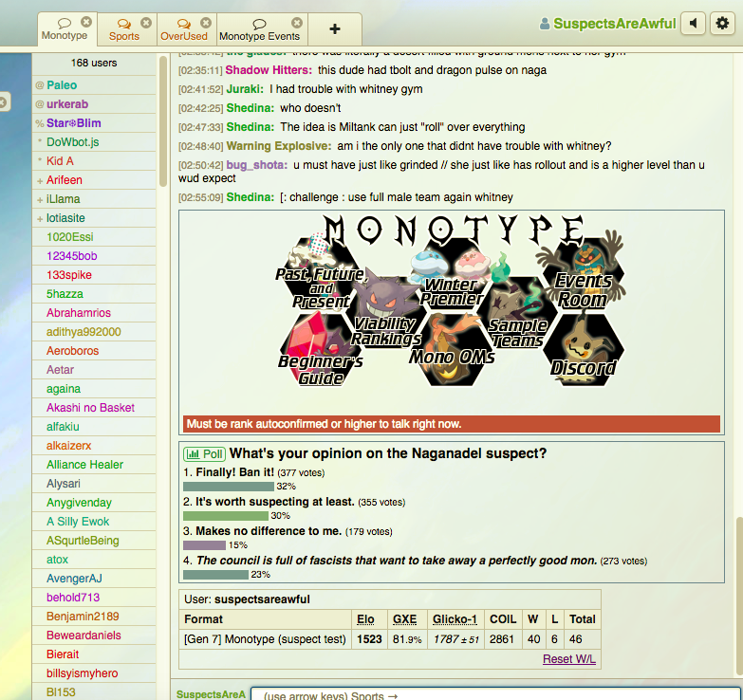Select user lotiasite in list
The height and width of the screenshot is (700, 743).
94,218
